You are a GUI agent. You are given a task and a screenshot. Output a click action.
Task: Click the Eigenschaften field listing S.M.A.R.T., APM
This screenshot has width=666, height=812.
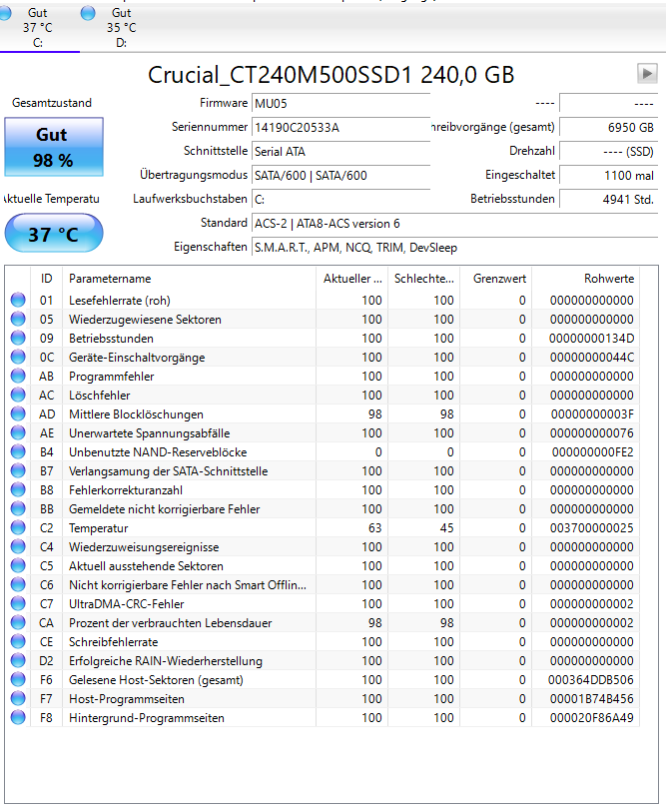454,248
